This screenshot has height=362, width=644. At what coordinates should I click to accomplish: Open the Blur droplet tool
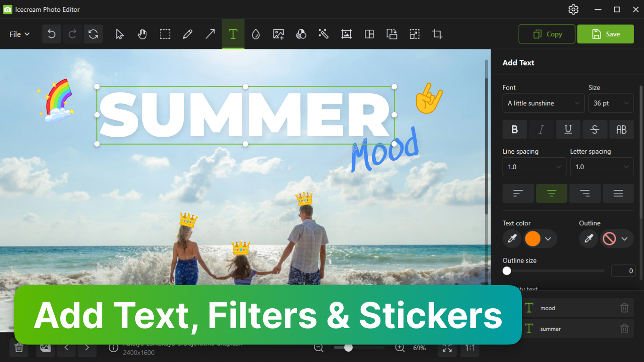point(256,34)
